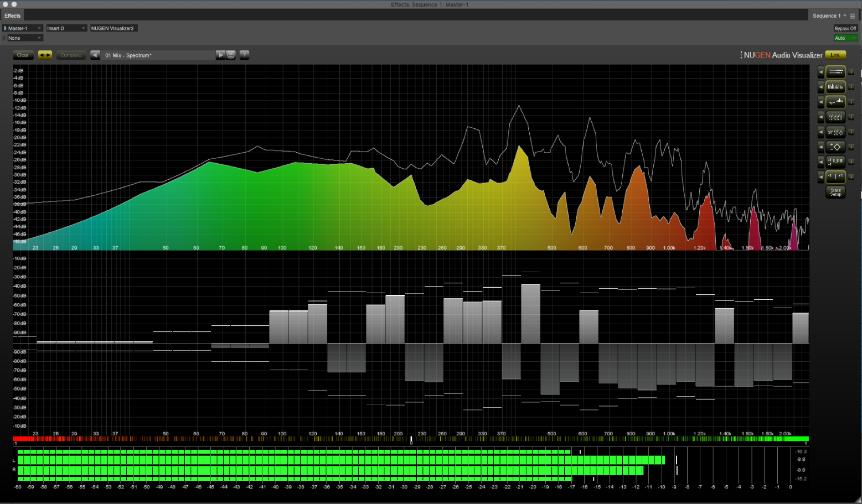Viewport: 862px width, 504px height.
Task: Click the correlation waves view icon
Action: 836,117
